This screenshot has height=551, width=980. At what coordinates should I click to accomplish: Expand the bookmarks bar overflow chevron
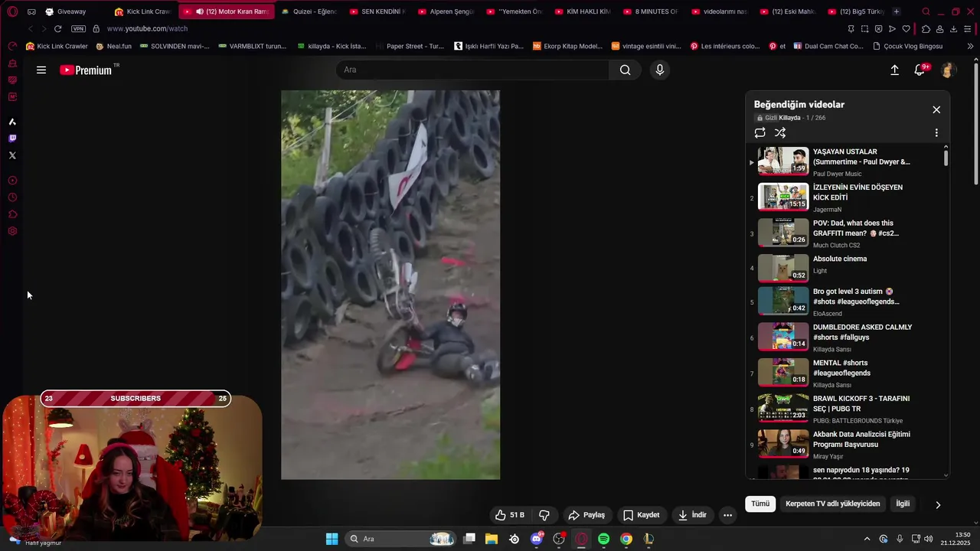click(x=971, y=46)
